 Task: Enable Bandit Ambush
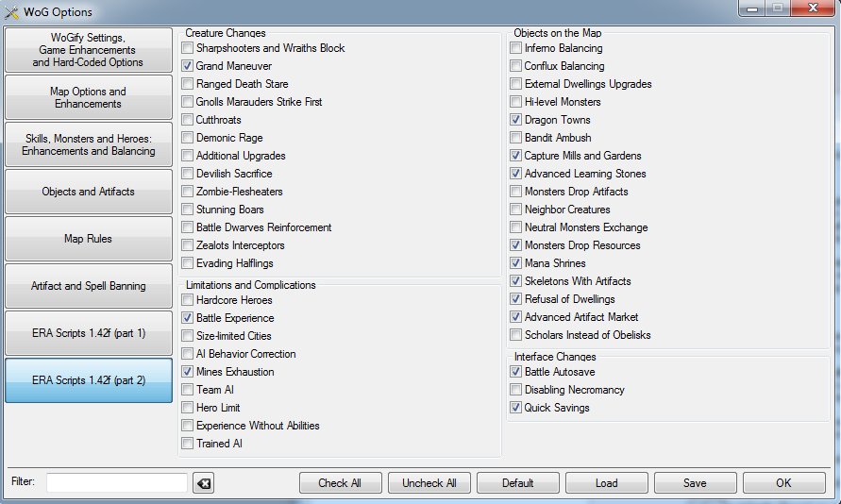click(515, 138)
